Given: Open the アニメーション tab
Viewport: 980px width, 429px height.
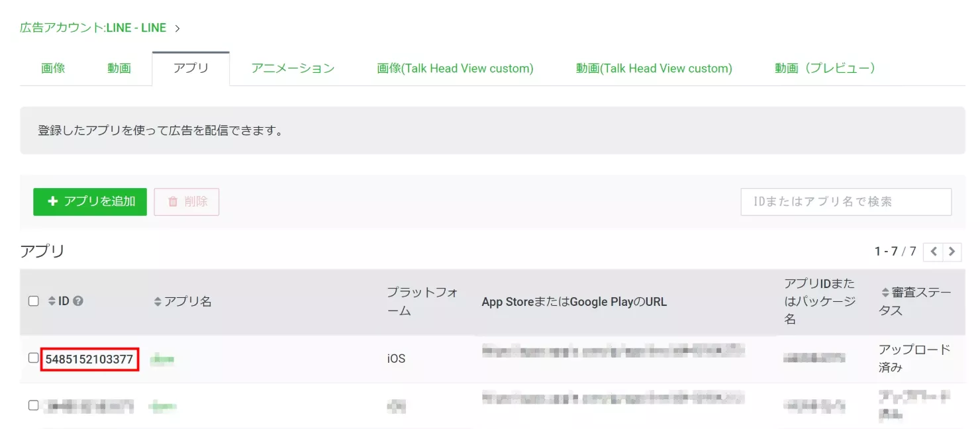Looking at the screenshot, I should (x=293, y=68).
